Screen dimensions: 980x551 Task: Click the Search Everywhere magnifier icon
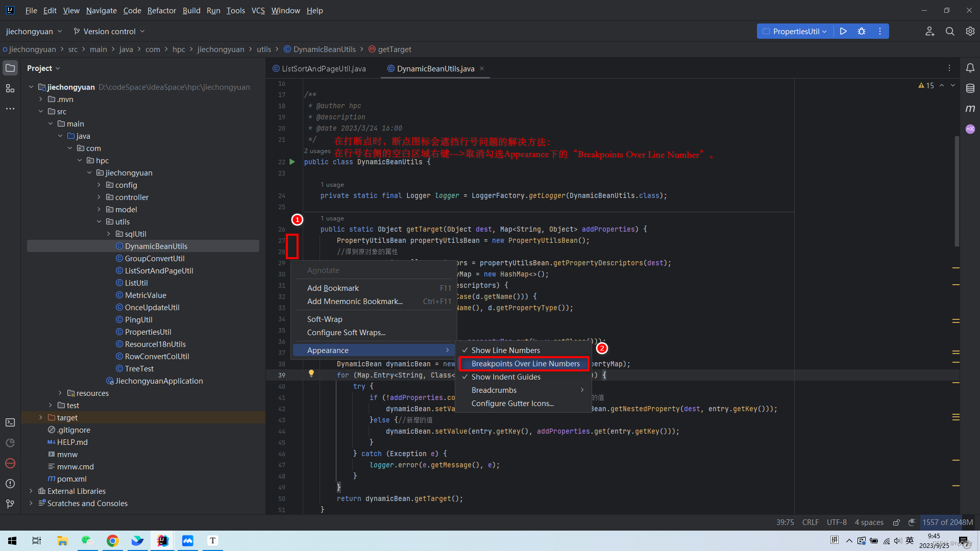pyautogui.click(x=949, y=31)
